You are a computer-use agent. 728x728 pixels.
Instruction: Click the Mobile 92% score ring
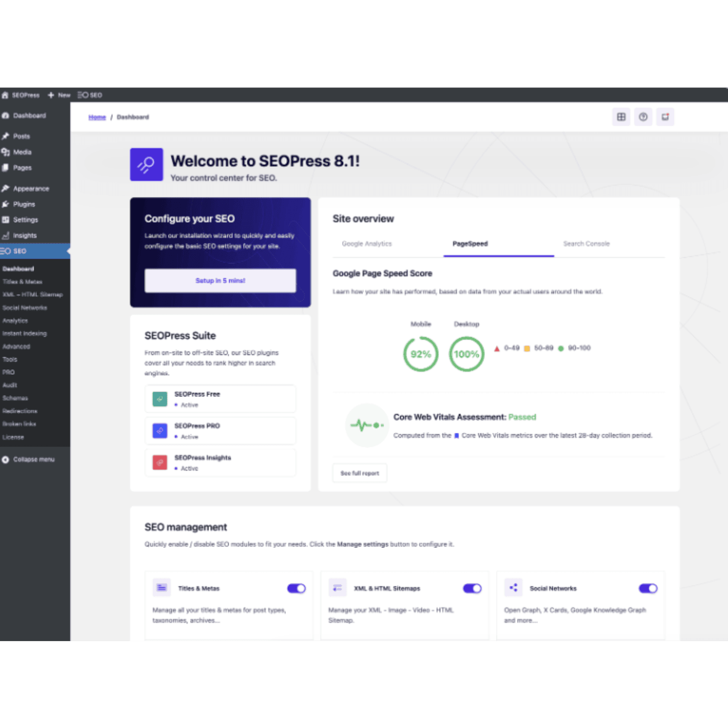click(x=420, y=354)
